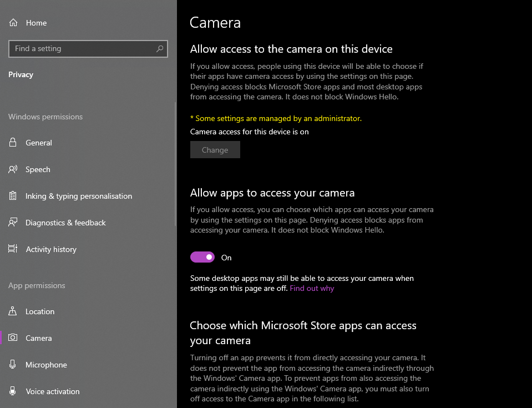Open Voice activation settings page
This screenshot has height=408, width=532.
(52, 391)
